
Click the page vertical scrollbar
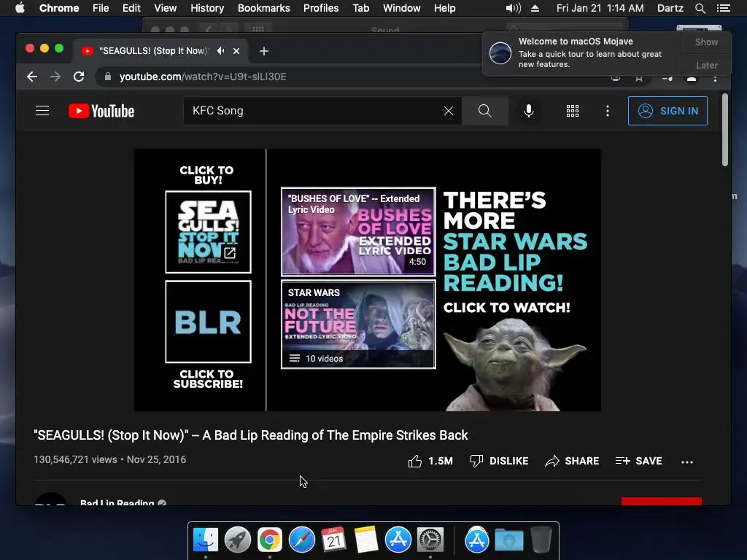[x=724, y=130]
